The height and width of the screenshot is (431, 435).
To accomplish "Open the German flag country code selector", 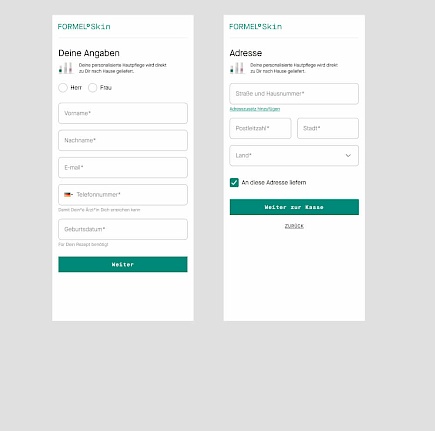I will coord(68,195).
